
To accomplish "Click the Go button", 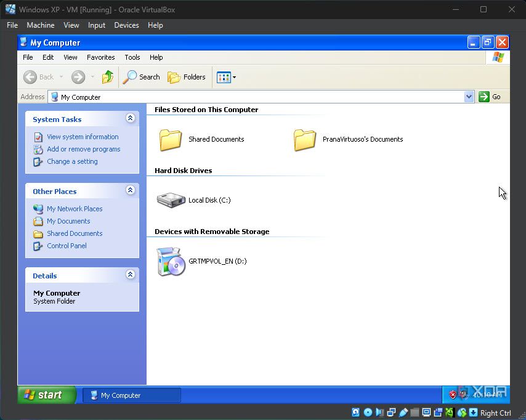I will pyautogui.click(x=490, y=97).
